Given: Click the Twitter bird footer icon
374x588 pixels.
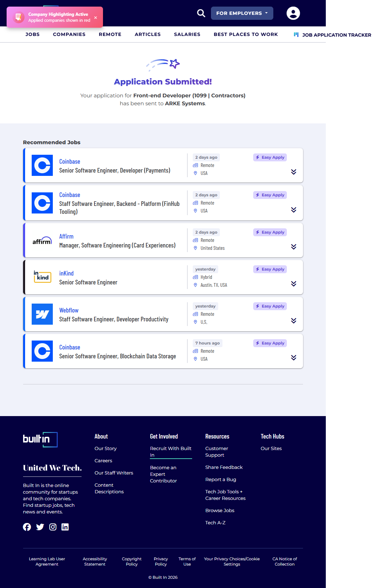Looking at the screenshot, I should (x=40, y=527).
